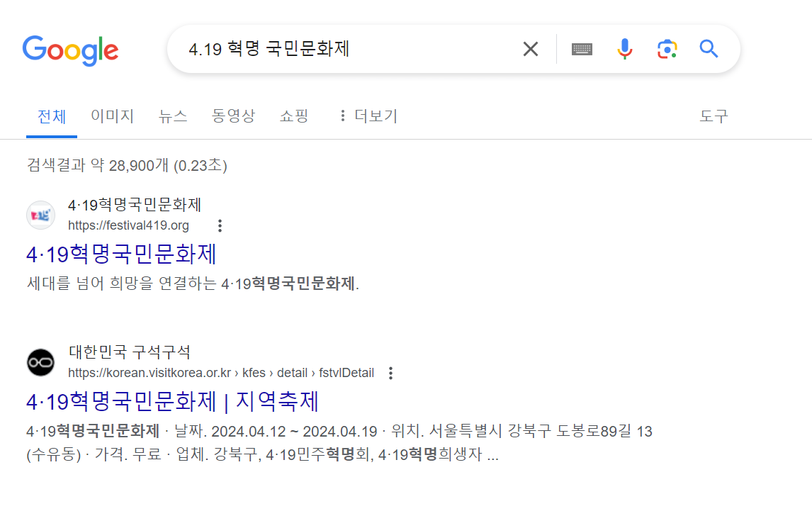This screenshot has width=812, height=516.
Task: Click the magnifier search button
Action: tap(709, 49)
